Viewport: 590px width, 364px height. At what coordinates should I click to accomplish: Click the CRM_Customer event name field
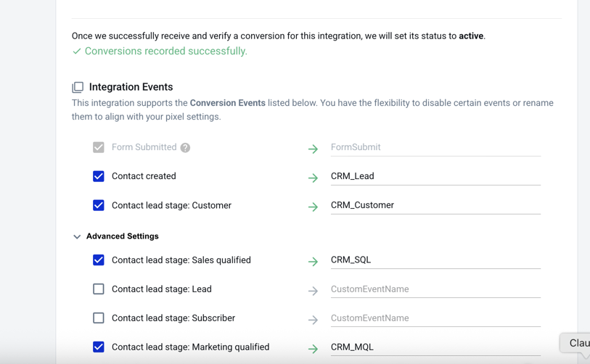[x=435, y=205]
